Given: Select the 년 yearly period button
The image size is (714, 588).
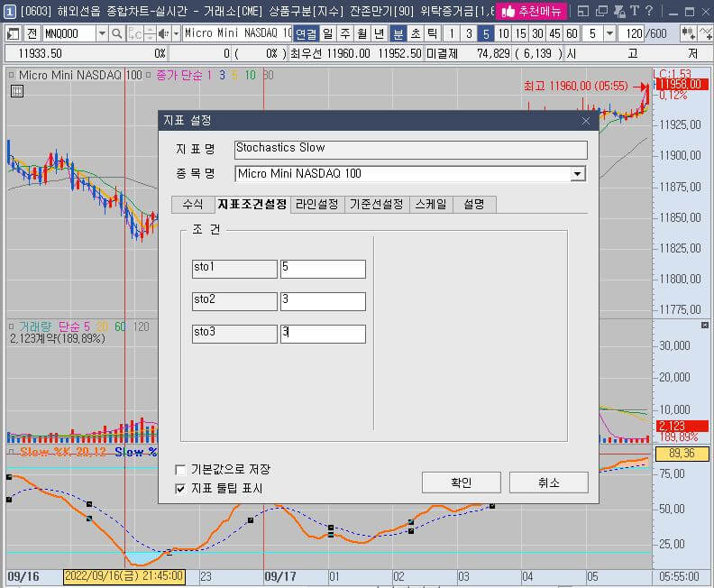Looking at the screenshot, I should [x=380, y=33].
